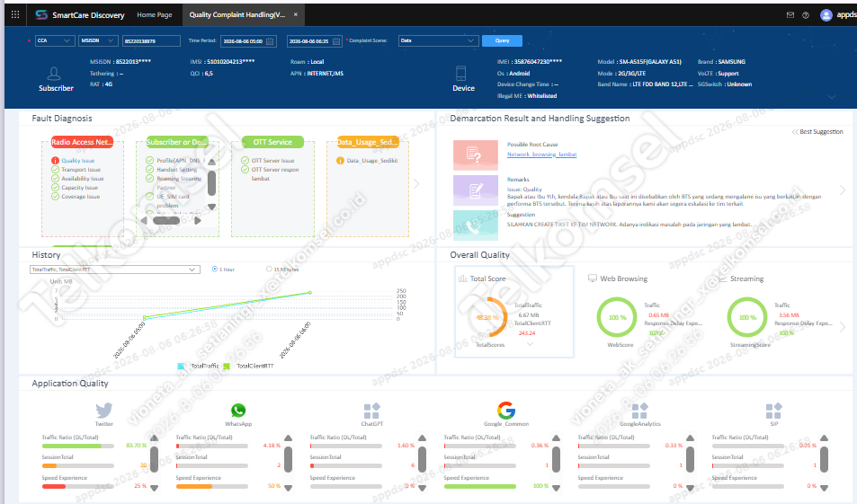Open the TotalTraffic, TotalClientRTT history dropdown
This screenshot has height=504, width=857.
(x=115, y=270)
